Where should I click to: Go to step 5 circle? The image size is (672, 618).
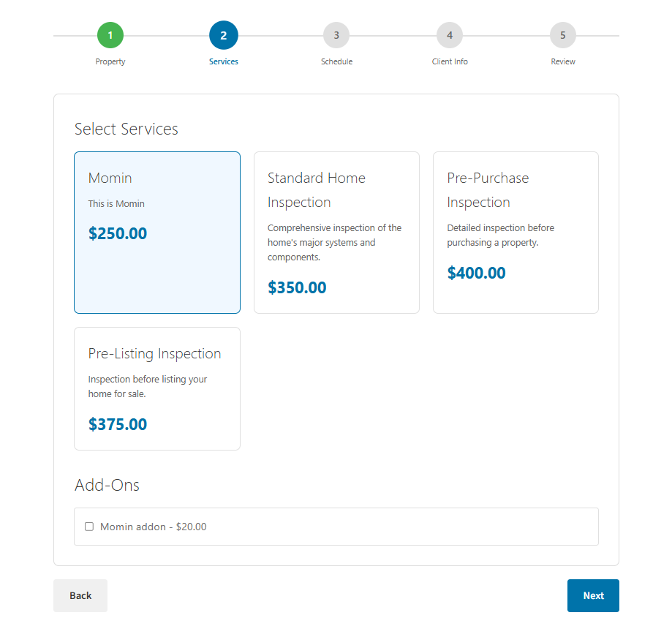563,35
